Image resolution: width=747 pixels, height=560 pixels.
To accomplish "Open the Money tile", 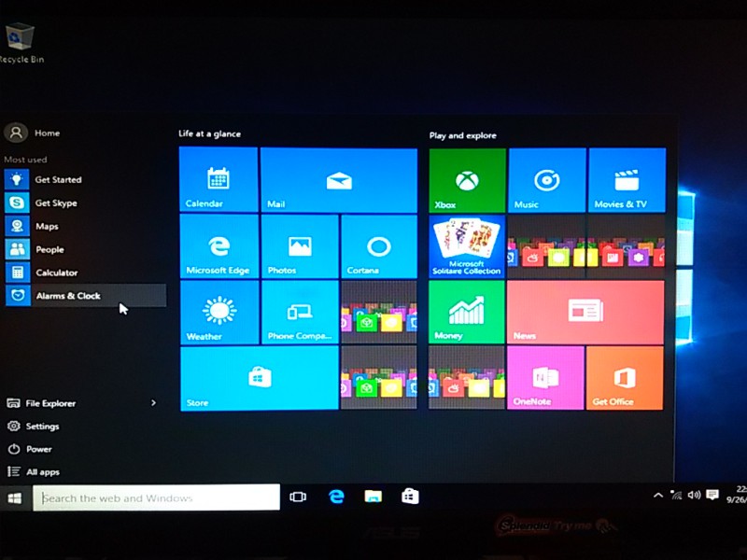I will pos(466,312).
